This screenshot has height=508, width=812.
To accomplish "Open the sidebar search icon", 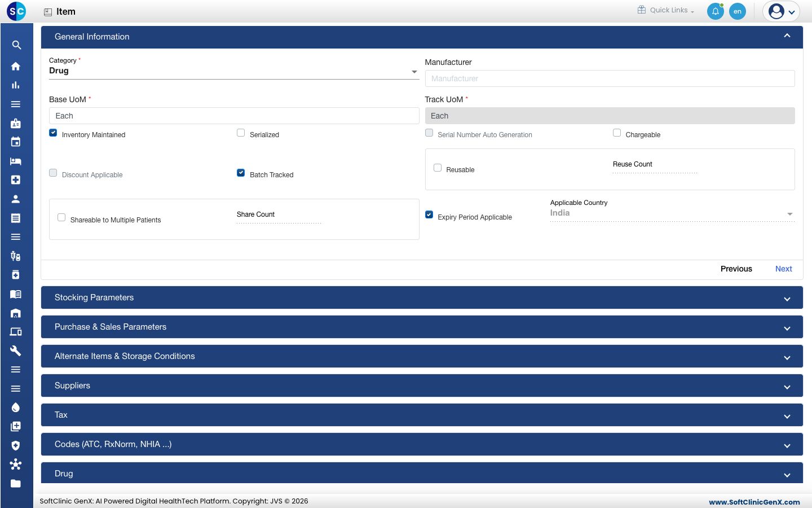I will pyautogui.click(x=16, y=45).
